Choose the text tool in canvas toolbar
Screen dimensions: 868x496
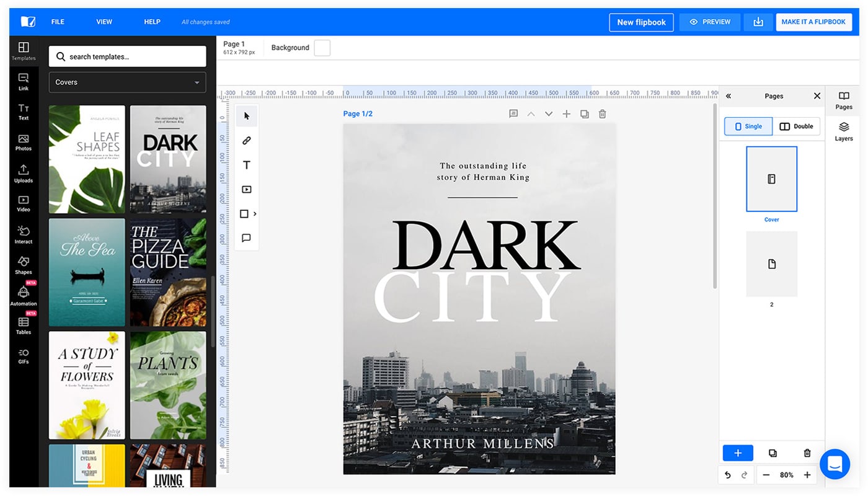coord(246,165)
